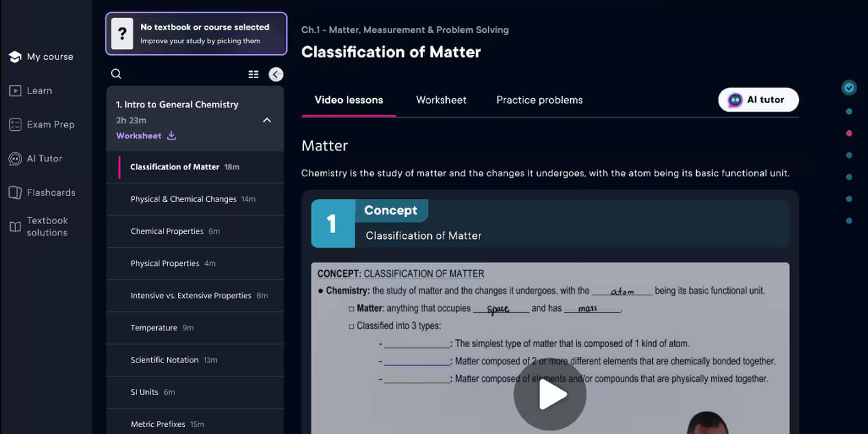The height and width of the screenshot is (434, 868).
Task: Click the Worksheet download icon
Action: tap(171, 136)
